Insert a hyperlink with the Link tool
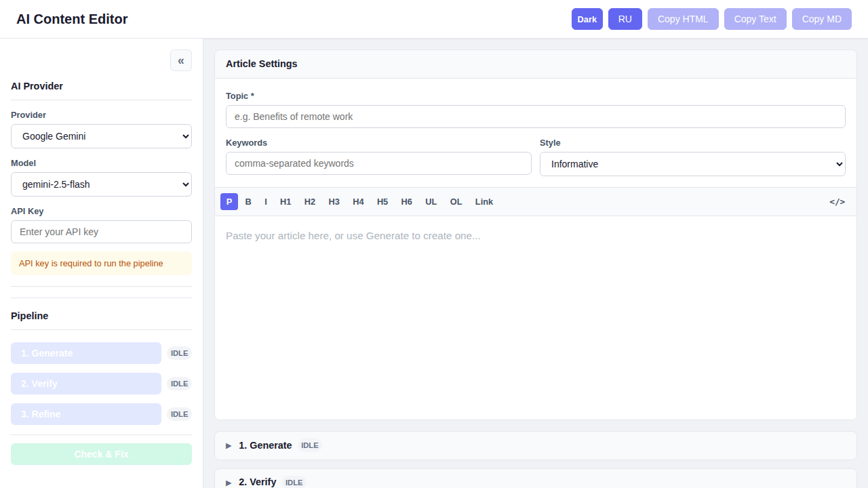The image size is (868, 488). tap(484, 201)
